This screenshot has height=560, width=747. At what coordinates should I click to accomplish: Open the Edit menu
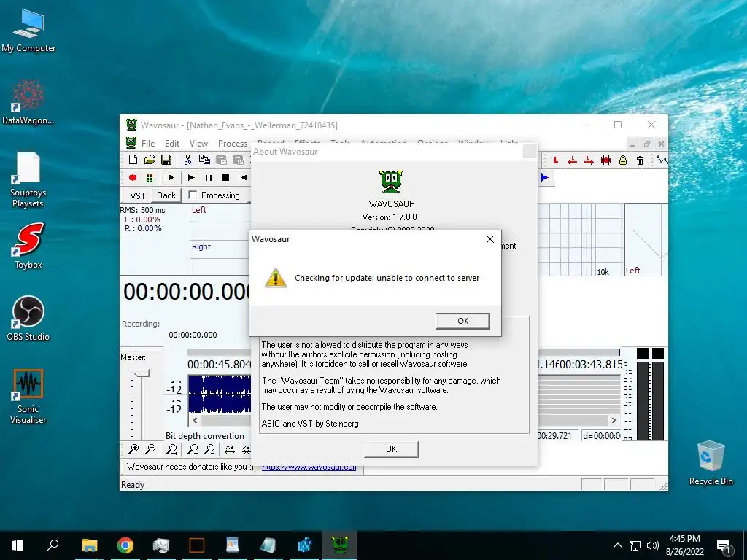tap(172, 144)
